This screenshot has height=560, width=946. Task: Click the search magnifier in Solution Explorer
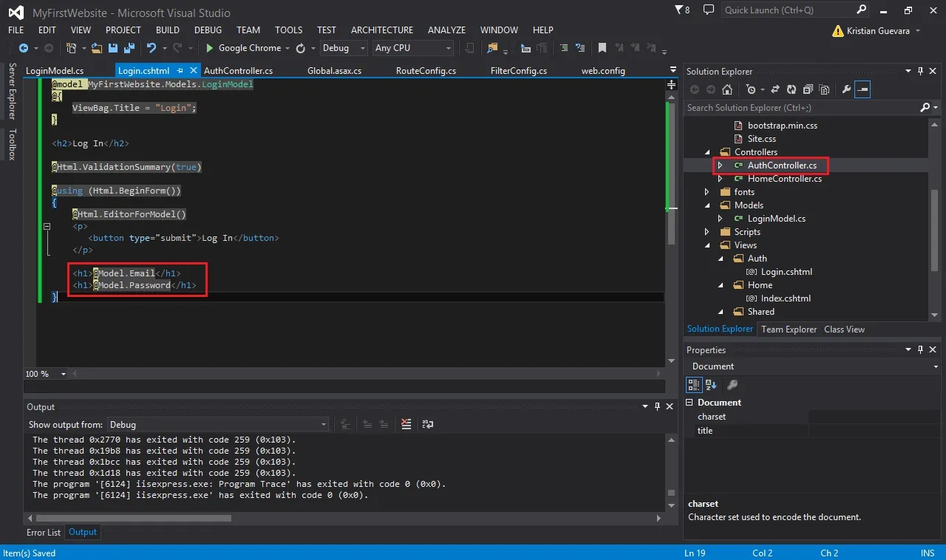[925, 107]
